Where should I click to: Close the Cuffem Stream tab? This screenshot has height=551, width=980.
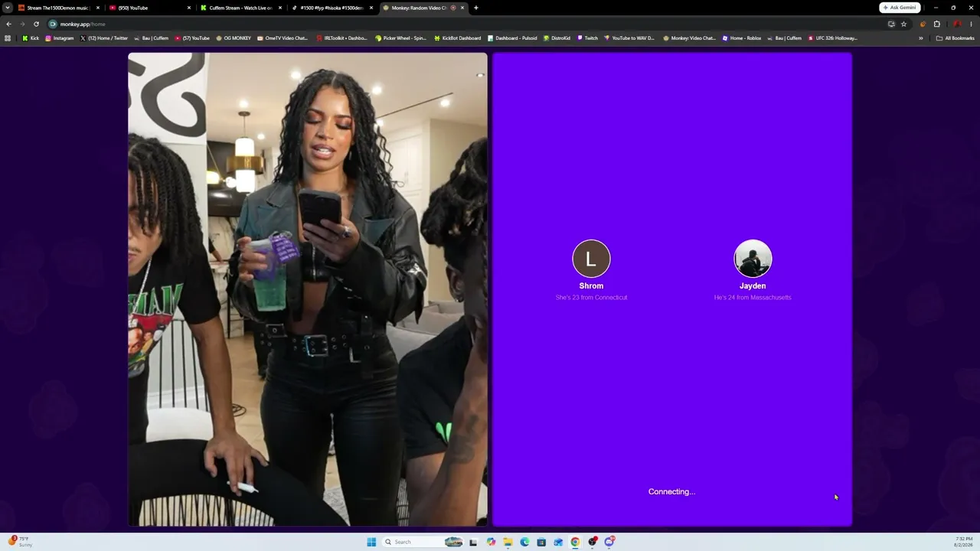point(280,8)
